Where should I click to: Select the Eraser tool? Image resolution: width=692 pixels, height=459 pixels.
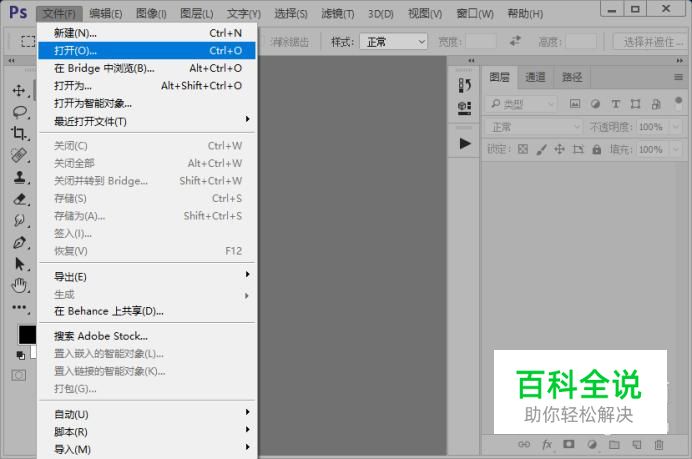(19, 199)
